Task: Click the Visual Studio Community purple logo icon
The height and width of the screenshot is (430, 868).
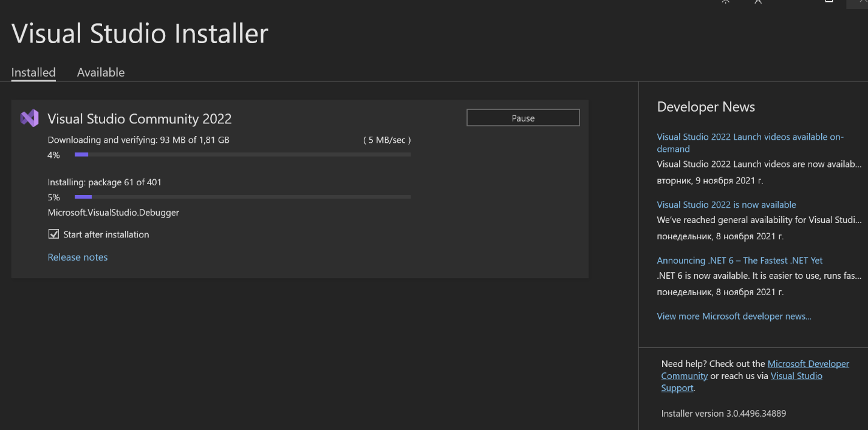Action: [29, 118]
